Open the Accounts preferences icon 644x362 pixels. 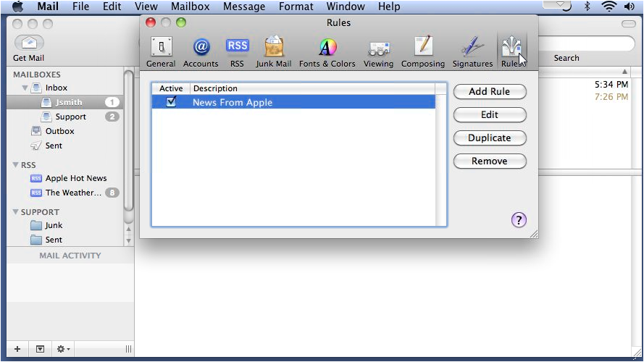201,47
